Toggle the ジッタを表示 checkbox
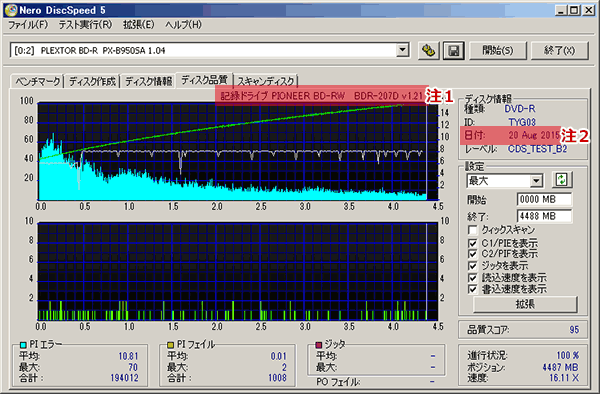 [473, 265]
